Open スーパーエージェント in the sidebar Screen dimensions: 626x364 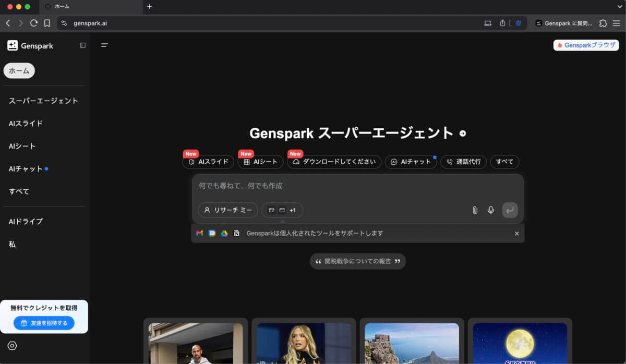click(43, 101)
